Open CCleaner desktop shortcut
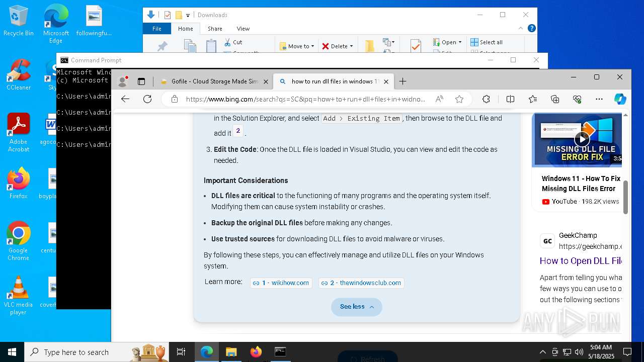Image resolution: width=644 pixels, height=362 pixels. [x=19, y=75]
